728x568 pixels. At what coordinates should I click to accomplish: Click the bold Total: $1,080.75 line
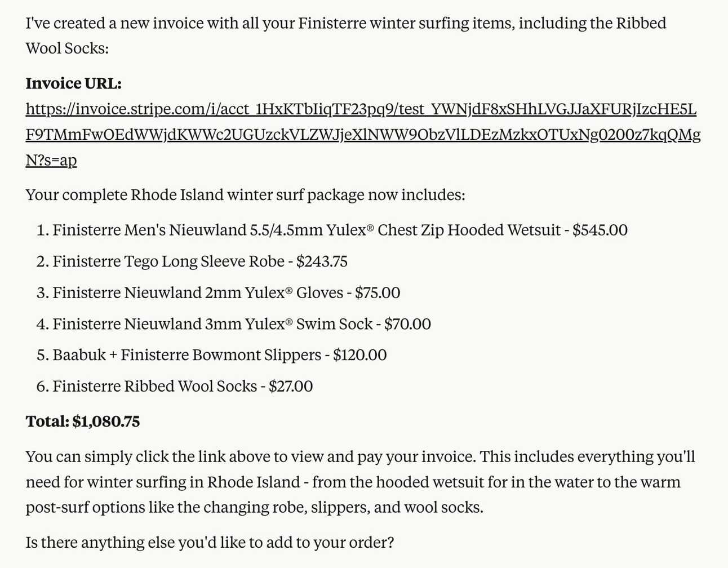tap(83, 421)
